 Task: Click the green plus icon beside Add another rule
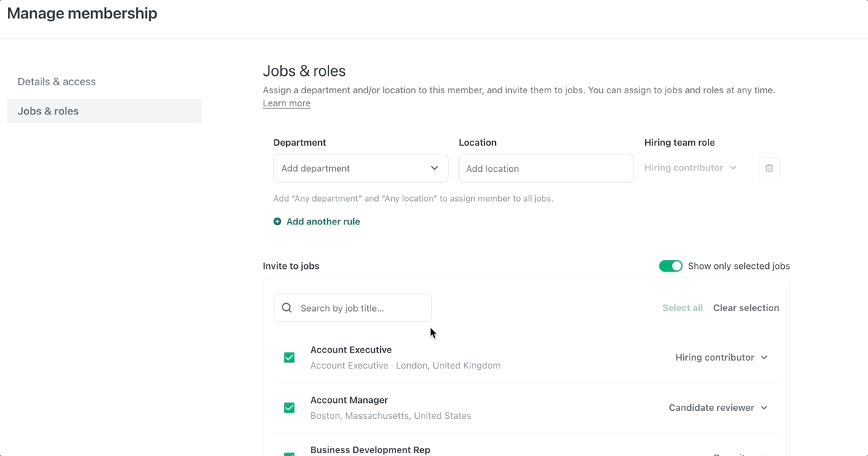tap(277, 221)
